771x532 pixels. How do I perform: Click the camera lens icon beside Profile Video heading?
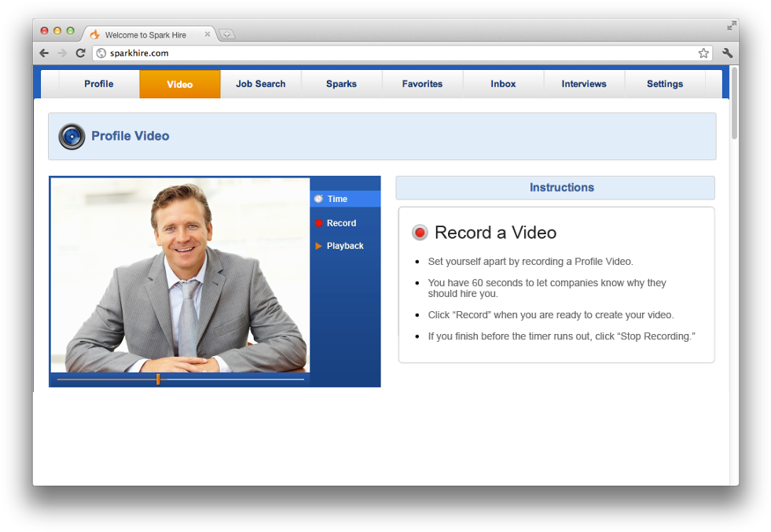pos(72,136)
